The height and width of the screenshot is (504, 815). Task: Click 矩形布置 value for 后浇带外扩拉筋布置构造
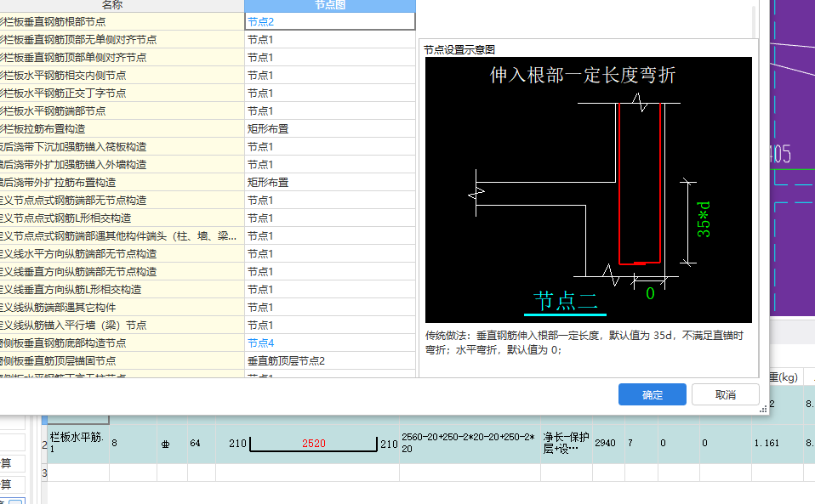329,182
